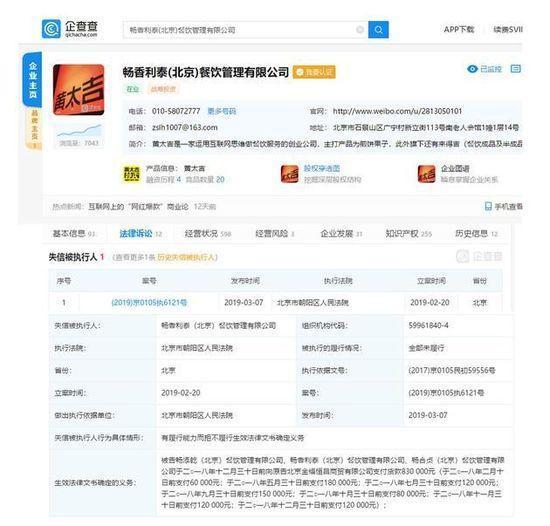Open 手机查看 phone view icon
This screenshot has width=550, height=526.
[488, 207]
